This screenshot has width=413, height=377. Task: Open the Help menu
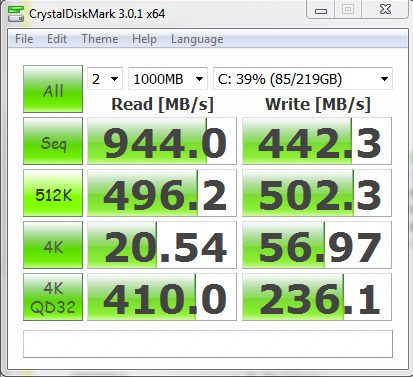pos(144,39)
